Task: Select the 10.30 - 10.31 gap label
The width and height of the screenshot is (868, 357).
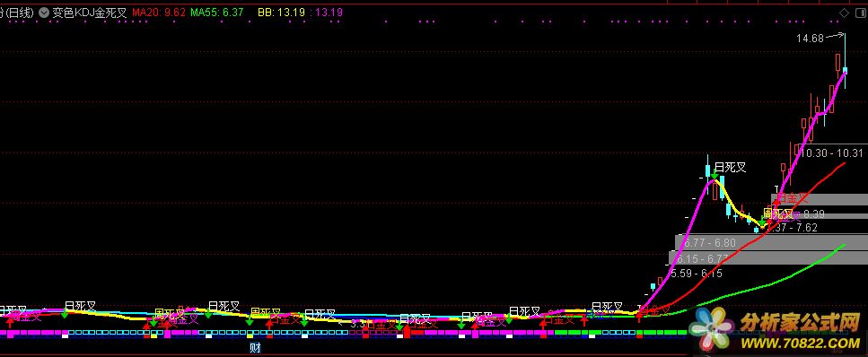Action: point(831,153)
